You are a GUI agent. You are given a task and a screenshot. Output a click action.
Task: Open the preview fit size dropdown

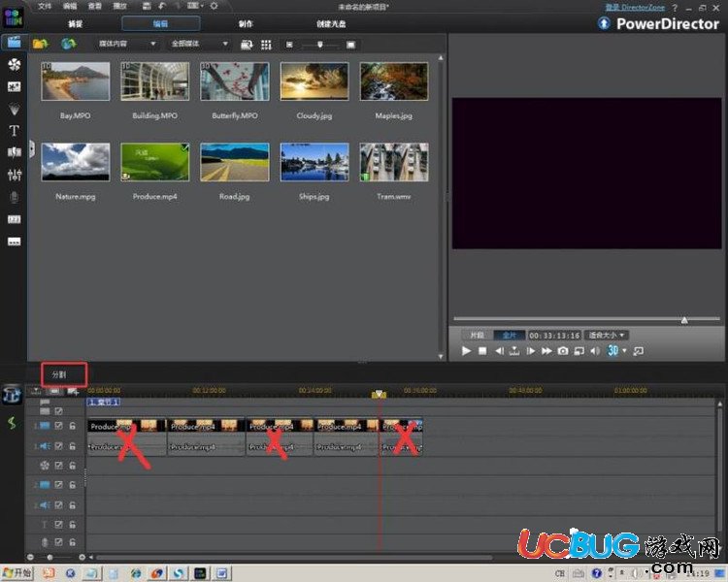click(x=608, y=335)
